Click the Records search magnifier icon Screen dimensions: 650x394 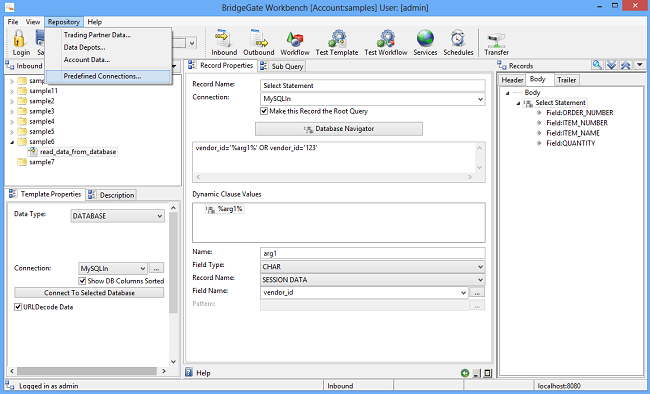coord(597,65)
